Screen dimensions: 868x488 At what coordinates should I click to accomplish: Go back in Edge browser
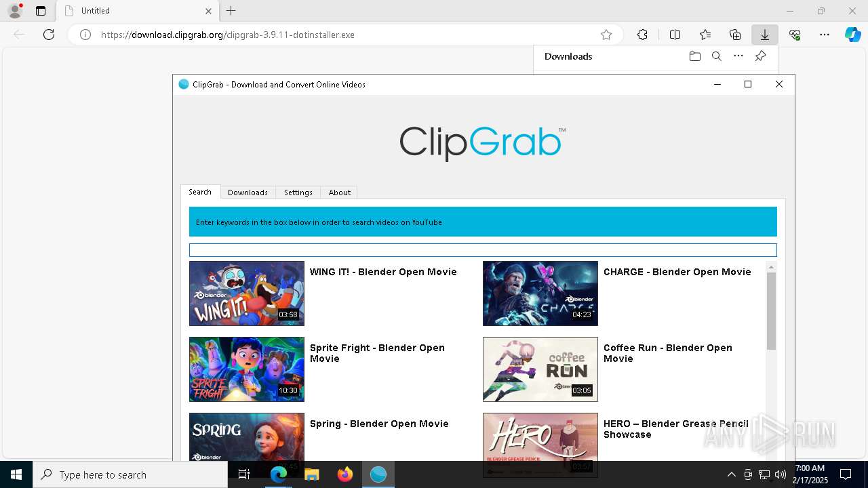coord(19,35)
